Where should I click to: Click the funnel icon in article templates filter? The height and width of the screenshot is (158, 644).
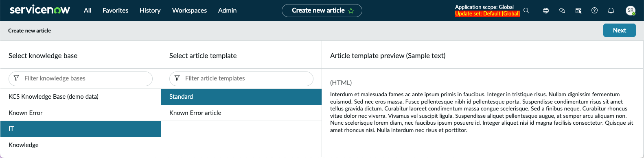pyautogui.click(x=177, y=78)
